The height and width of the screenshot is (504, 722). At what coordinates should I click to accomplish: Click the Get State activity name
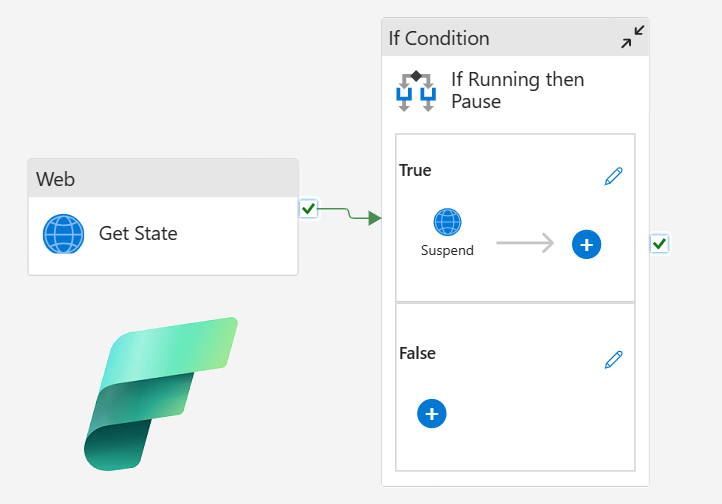138,234
